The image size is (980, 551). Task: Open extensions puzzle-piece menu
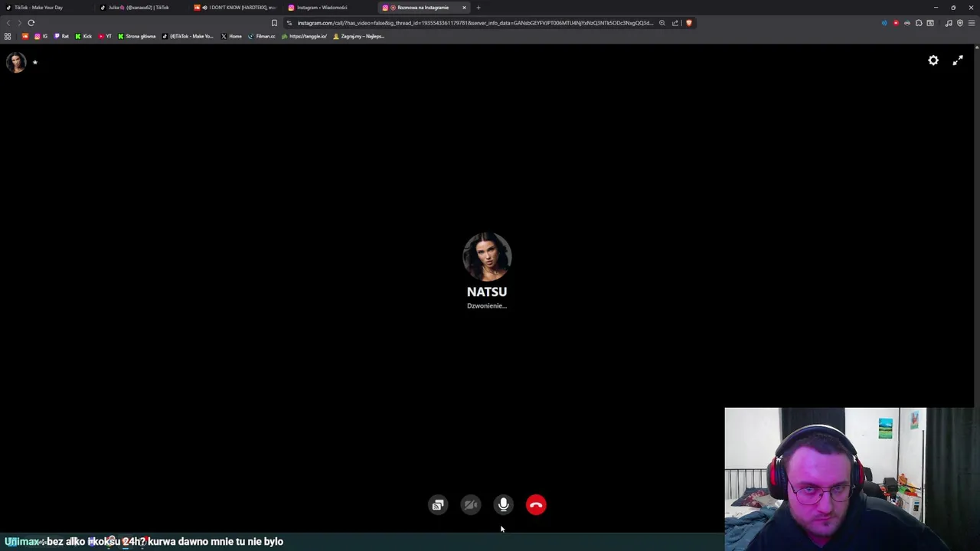click(919, 23)
